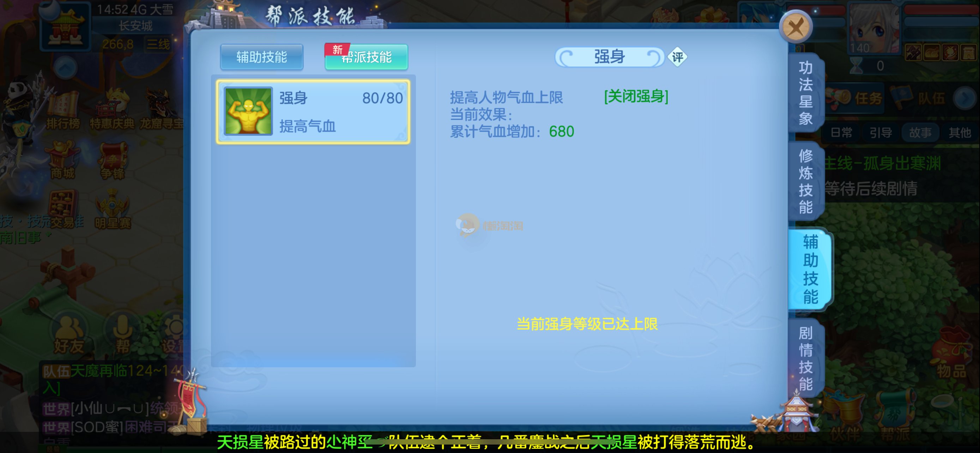Image resolution: width=980 pixels, height=453 pixels.
Task: Collapse the left icon menu arrow
Action: [65, 68]
